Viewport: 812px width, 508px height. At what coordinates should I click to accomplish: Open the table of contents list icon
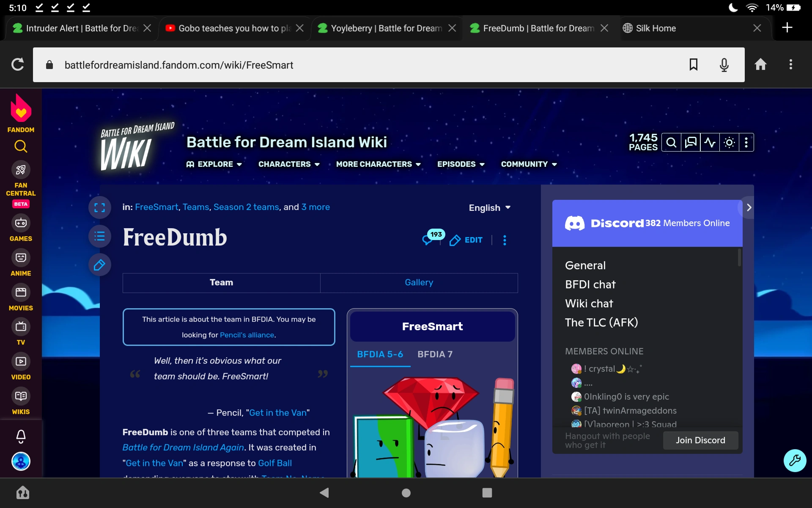point(100,236)
